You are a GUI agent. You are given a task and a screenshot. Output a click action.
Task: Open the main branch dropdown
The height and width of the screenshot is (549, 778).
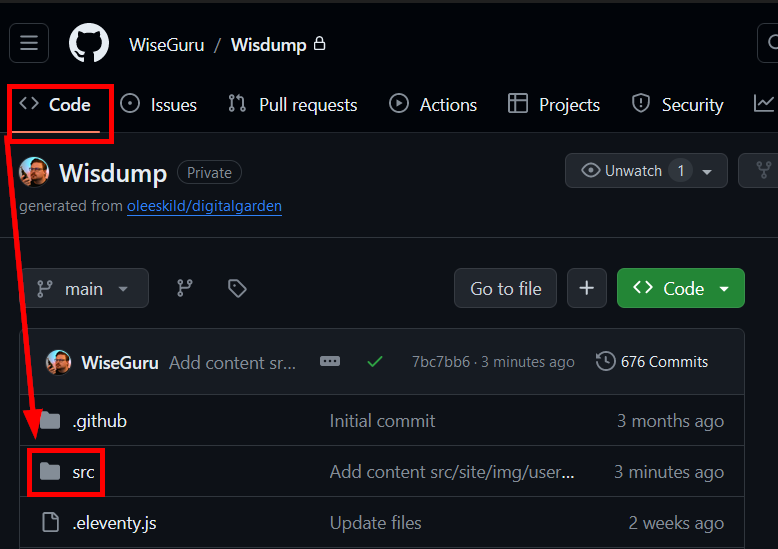(x=85, y=288)
